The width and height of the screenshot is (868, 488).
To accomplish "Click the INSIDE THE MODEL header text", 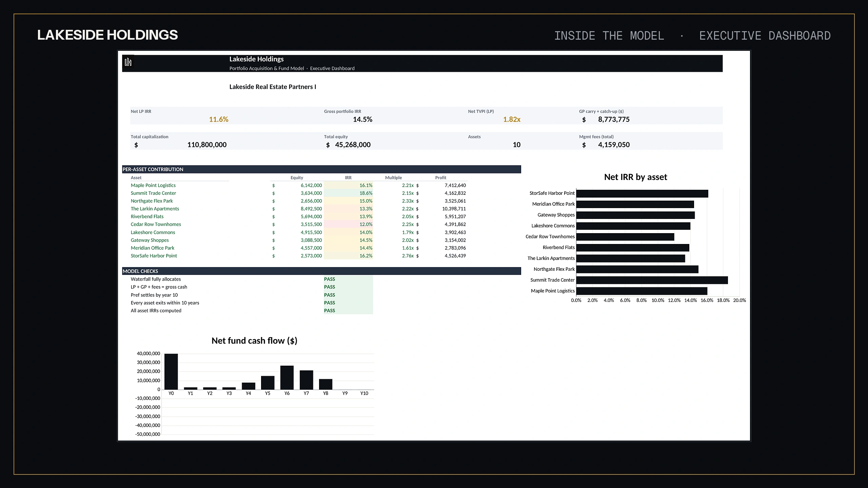I will (x=609, y=36).
